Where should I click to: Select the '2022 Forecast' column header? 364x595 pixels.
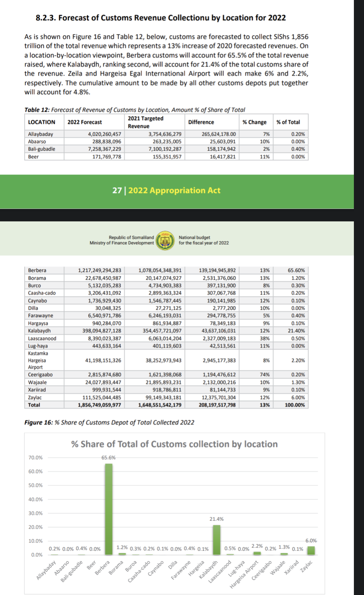(x=85, y=122)
